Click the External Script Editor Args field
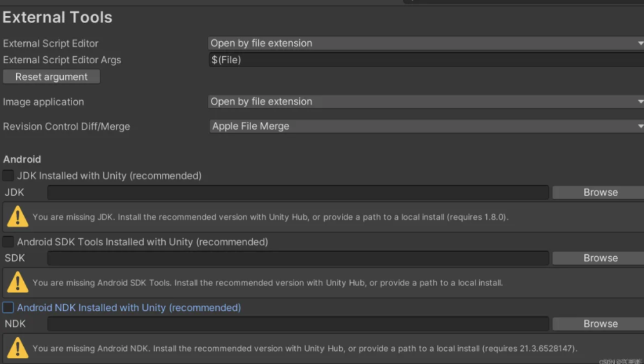 pyautogui.click(x=426, y=60)
